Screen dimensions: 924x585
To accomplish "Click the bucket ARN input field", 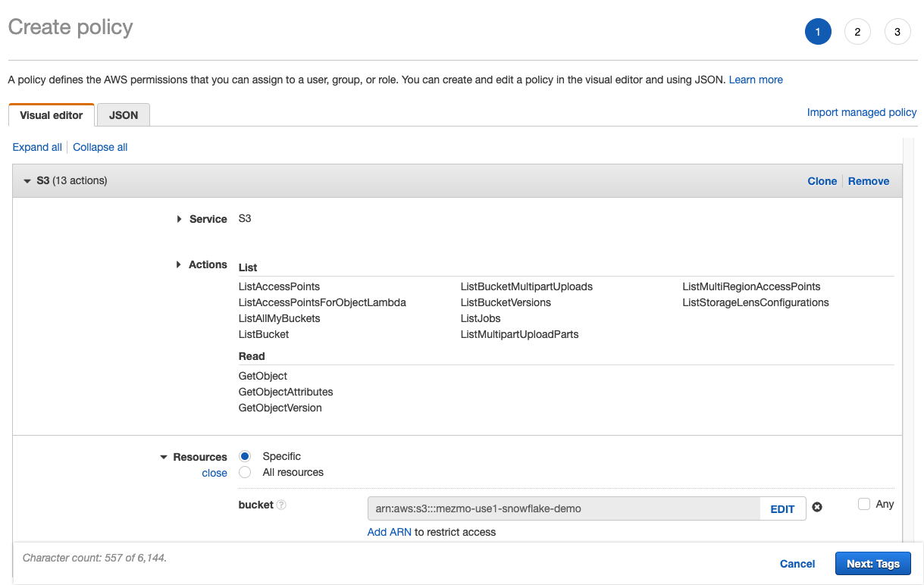I will coord(564,509).
